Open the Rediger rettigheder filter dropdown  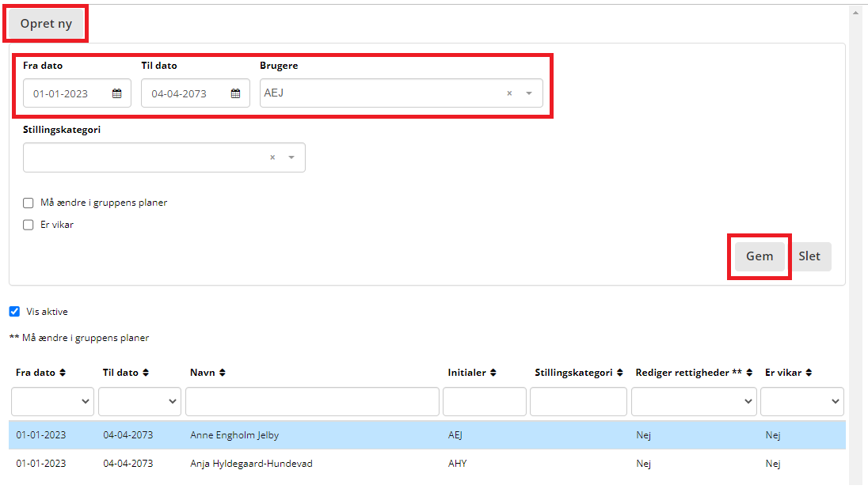tap(693, 402)
